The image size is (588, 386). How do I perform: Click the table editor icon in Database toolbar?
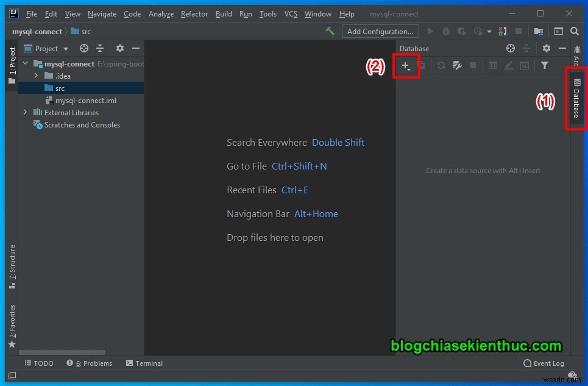[493, 66]
